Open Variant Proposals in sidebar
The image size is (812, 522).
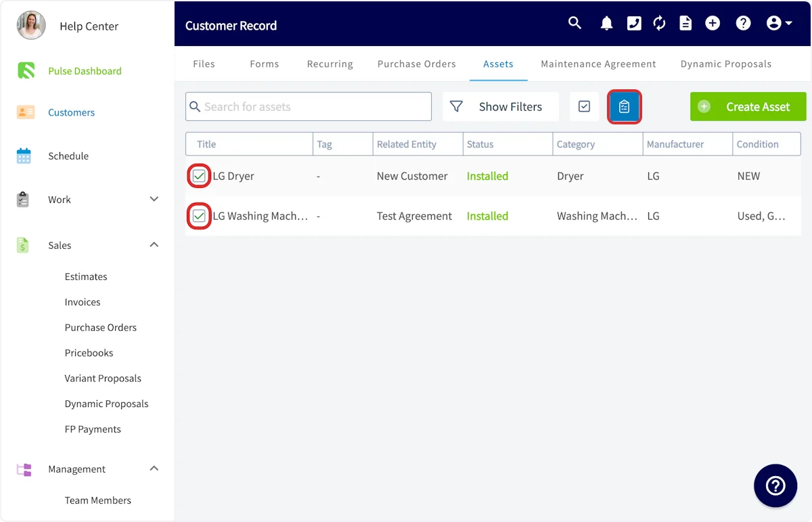(103, 379)
